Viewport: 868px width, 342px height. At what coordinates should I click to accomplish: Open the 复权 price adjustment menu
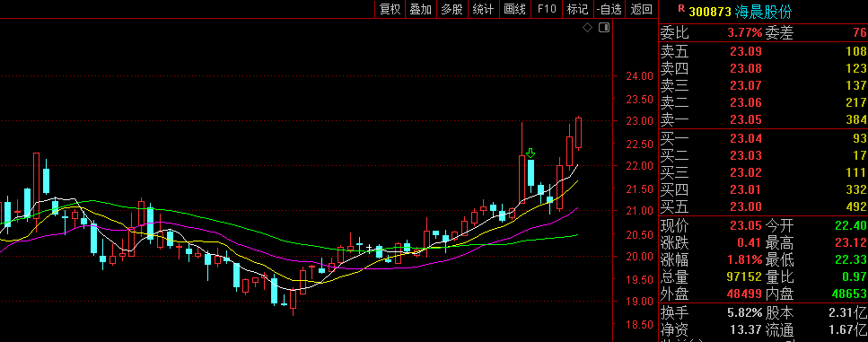[x=390, y=9]
